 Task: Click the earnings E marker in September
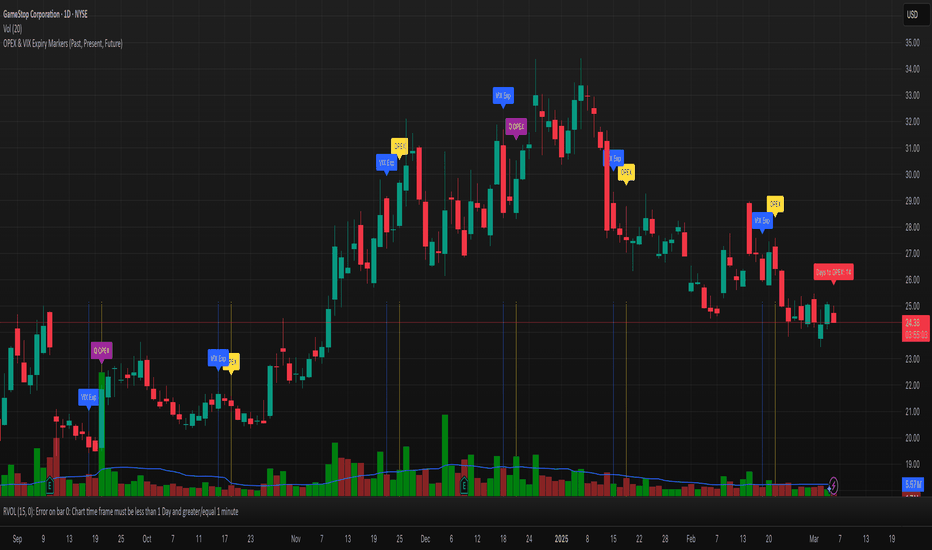[x=49, y=486]
